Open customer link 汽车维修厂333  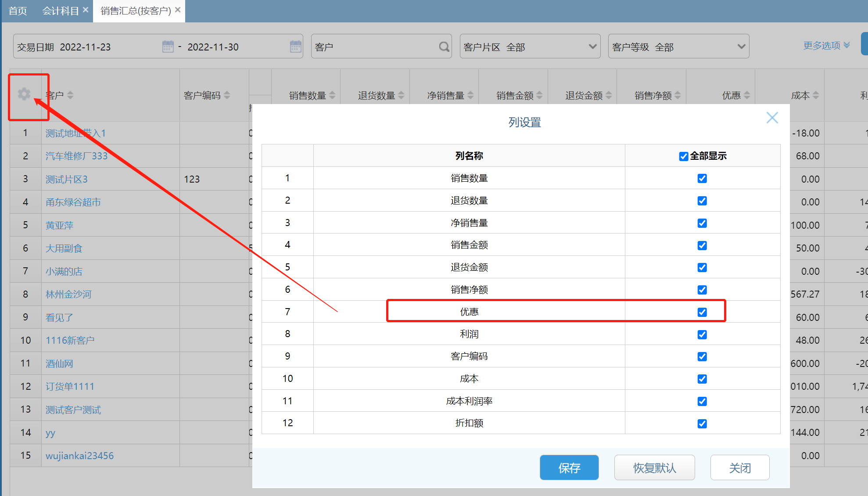pyautogui.click(x=76, y=156)
